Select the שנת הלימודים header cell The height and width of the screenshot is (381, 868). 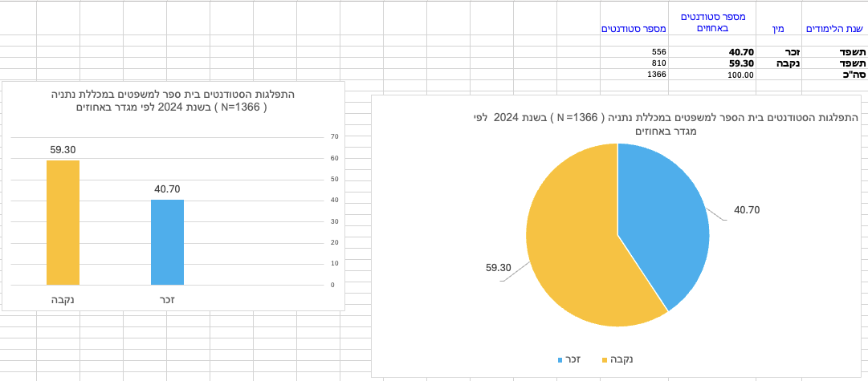coord(835,18)
